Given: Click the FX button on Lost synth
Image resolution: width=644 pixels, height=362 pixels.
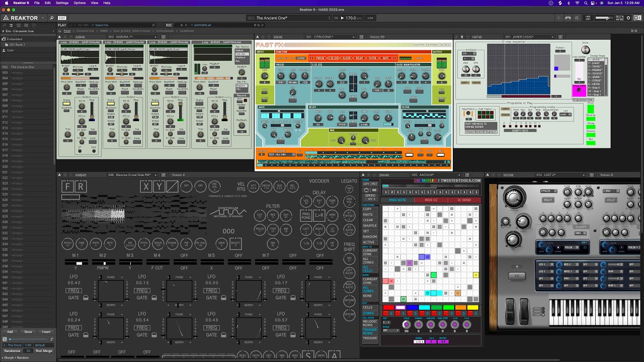Looking at the screenshot, I should tap(516, 276).
